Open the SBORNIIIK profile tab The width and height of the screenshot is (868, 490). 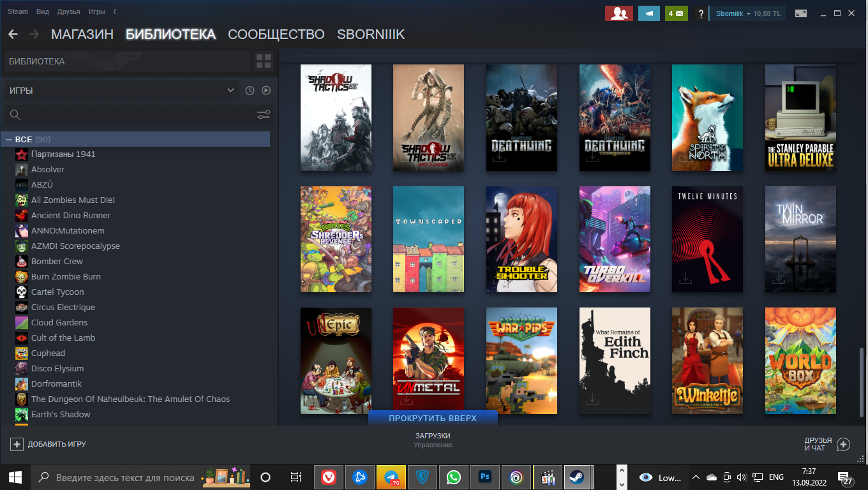tap(371, 34)
